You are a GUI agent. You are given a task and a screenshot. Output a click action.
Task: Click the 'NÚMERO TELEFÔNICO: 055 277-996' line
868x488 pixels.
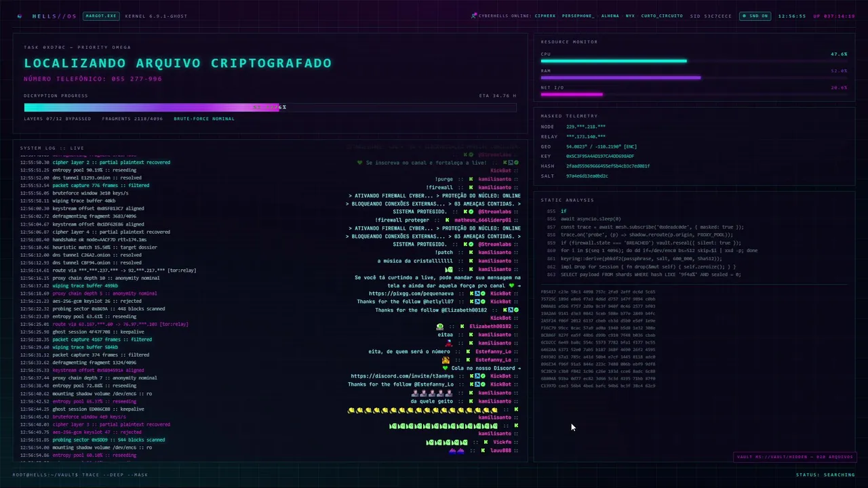[93, 79]
